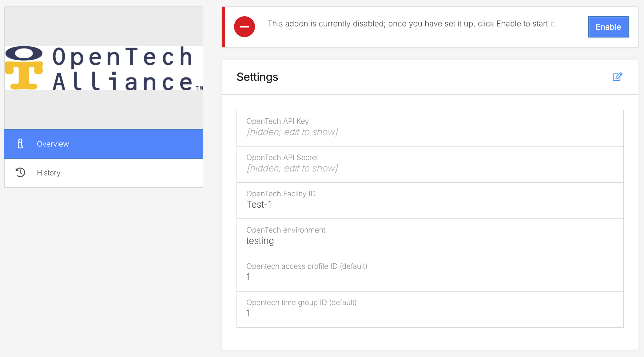This screenshot has width=644, height=357.
Task: Click the Test-1 facility value
Action: [259, 205]
